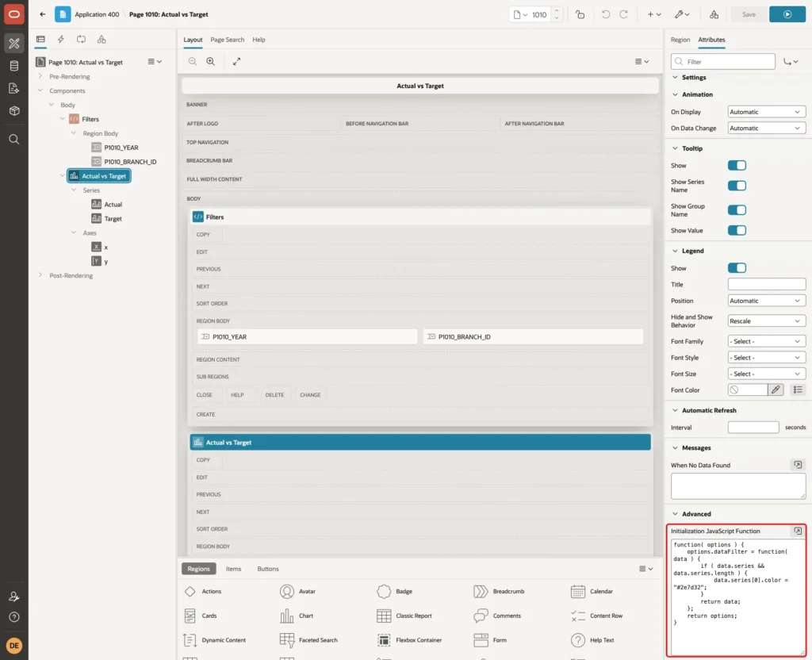Click the Font Color swatch field
812x660 pixels.
click(747, 389)
